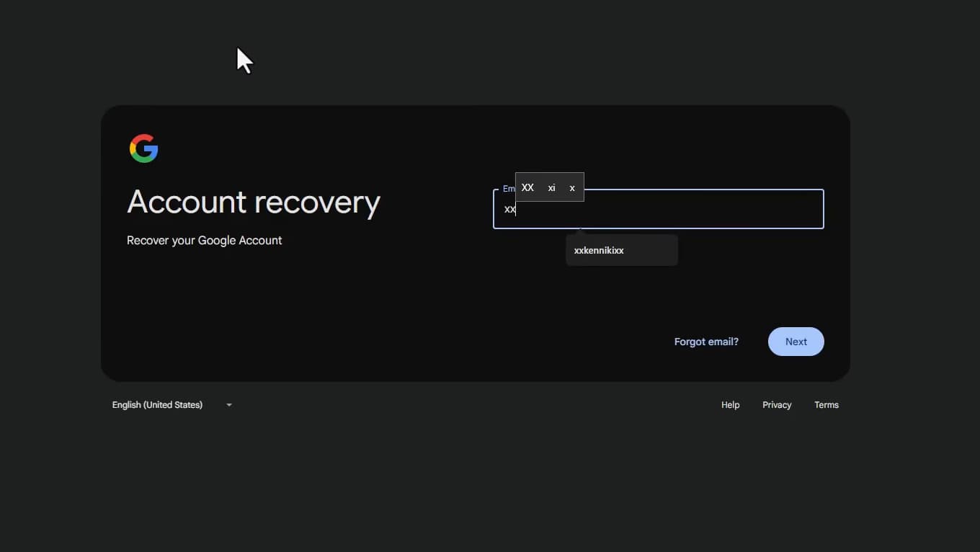Viewport: 980px width, 552px height.
Task: Select the xxkennikixx autofill suggestion
Action: (x=621, y=250)
